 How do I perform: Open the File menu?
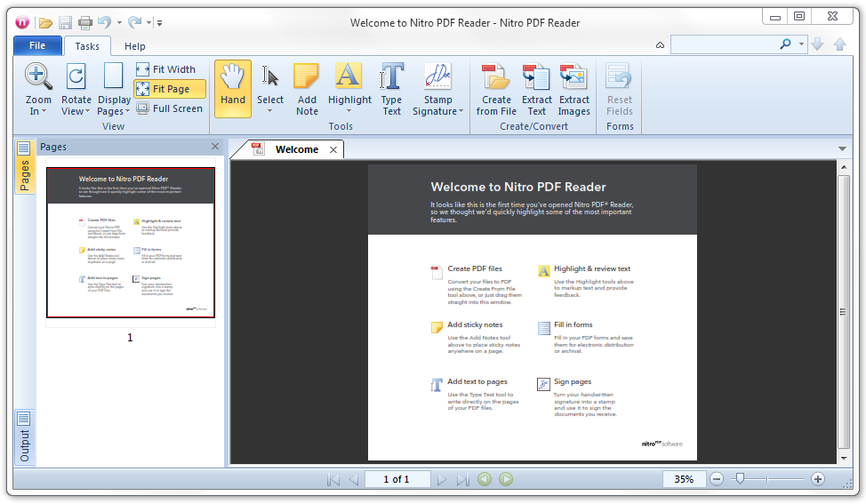coord(37,46)
